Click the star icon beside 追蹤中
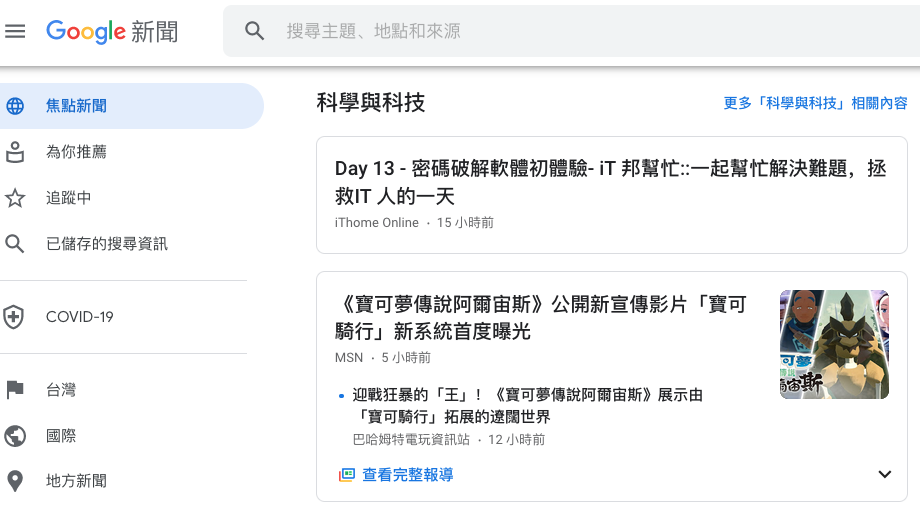Image resolution: width=920 pixels, height=510 pixels. [x=15, y=198]
